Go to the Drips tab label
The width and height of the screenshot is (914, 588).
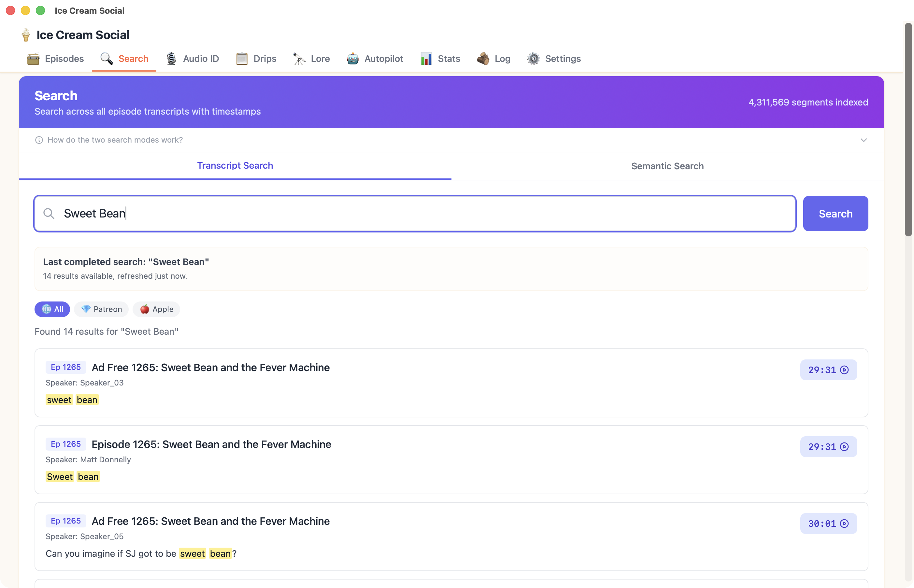point(265,59)
